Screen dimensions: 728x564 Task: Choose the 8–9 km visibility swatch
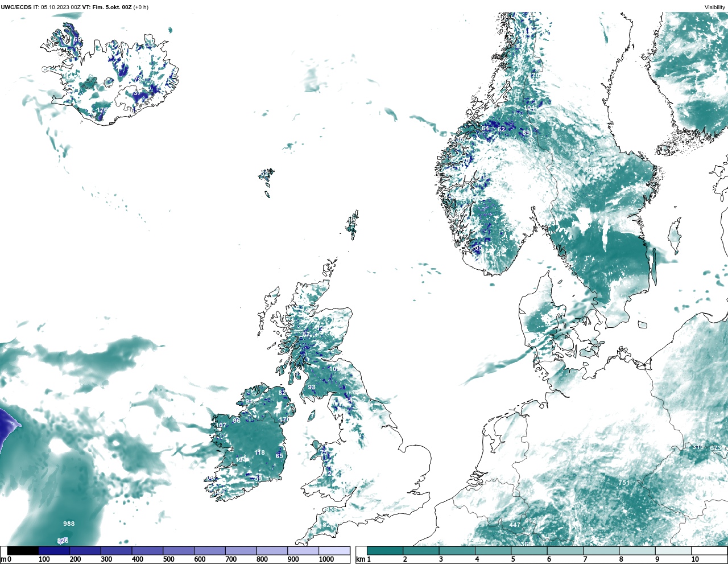point(637,551)
